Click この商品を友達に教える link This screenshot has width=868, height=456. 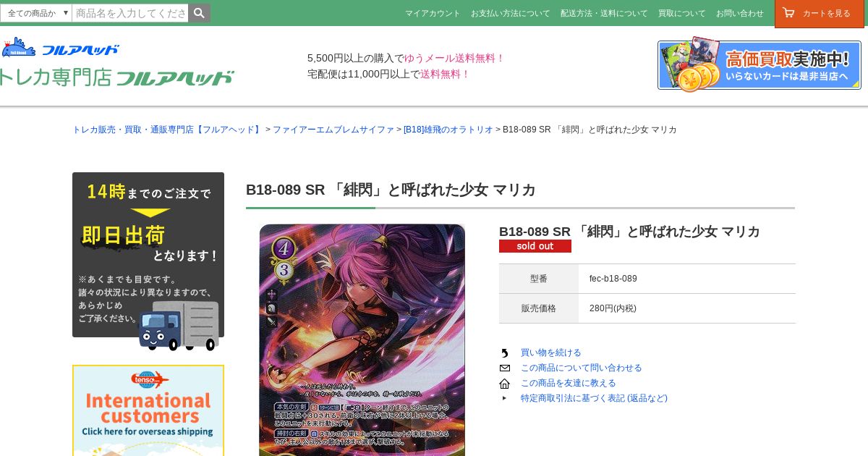pos(568,383)
